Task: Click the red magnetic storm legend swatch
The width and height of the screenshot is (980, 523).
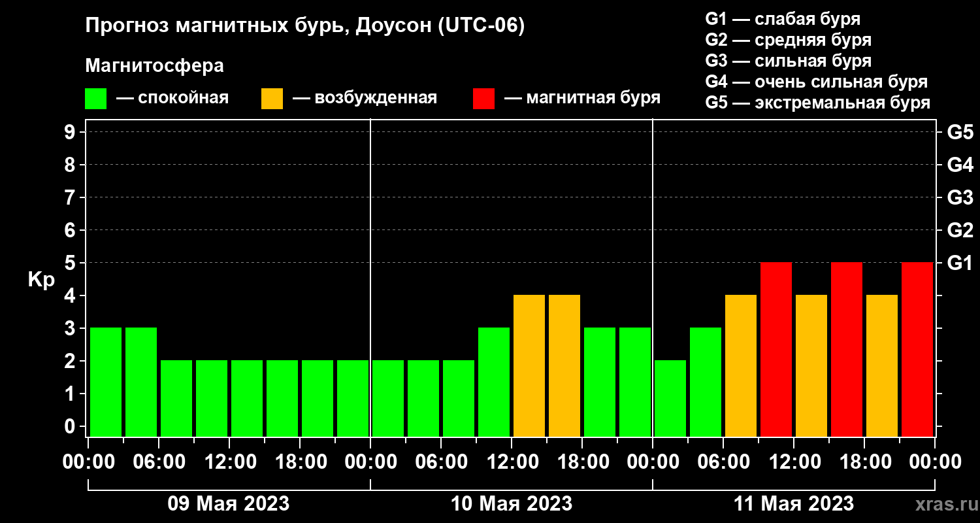Action: pyautogui.click(x=483, y=98)
